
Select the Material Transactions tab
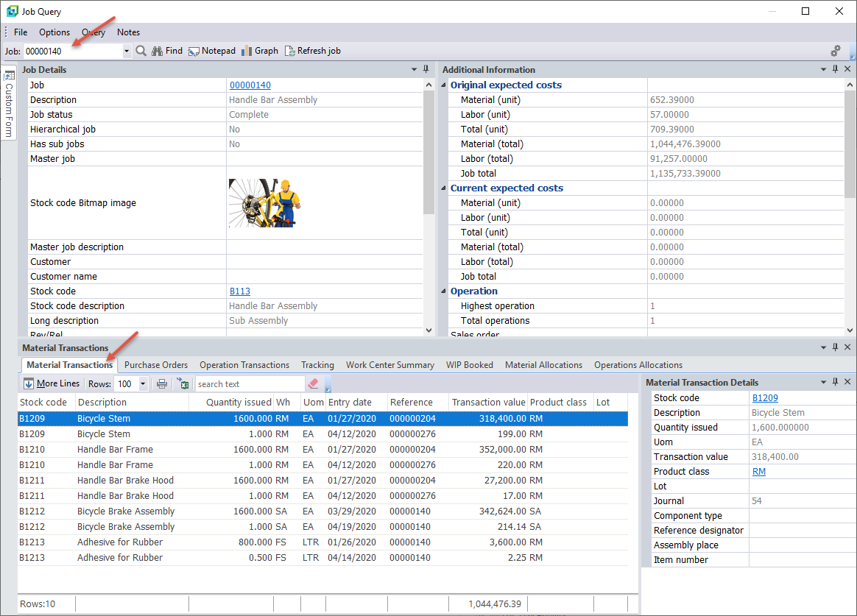(x=69, y=365)
